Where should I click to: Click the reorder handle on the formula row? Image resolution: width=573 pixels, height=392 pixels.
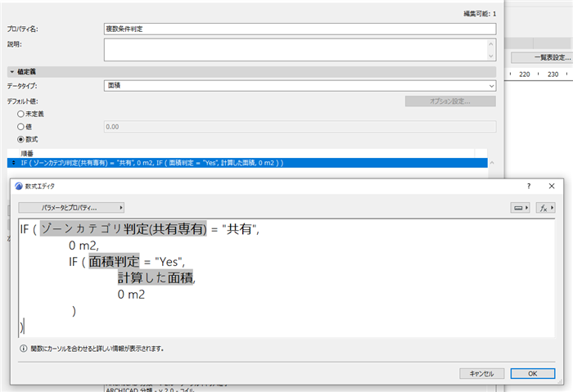(14, 163)
